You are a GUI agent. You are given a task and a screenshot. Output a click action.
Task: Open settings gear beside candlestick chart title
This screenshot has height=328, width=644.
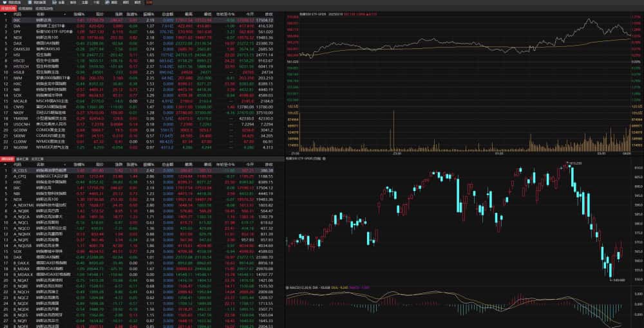click(324, 158)
